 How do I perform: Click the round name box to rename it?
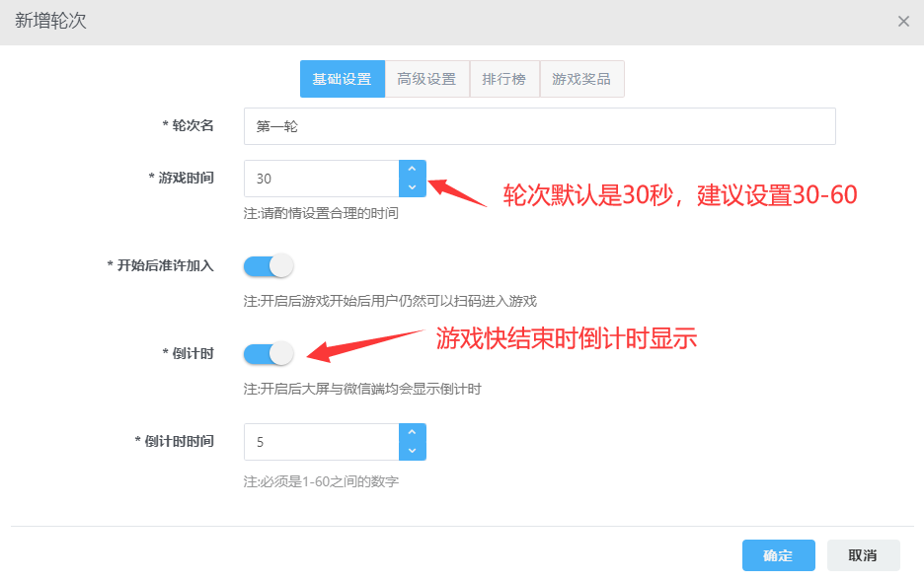[x=539, y=126]
